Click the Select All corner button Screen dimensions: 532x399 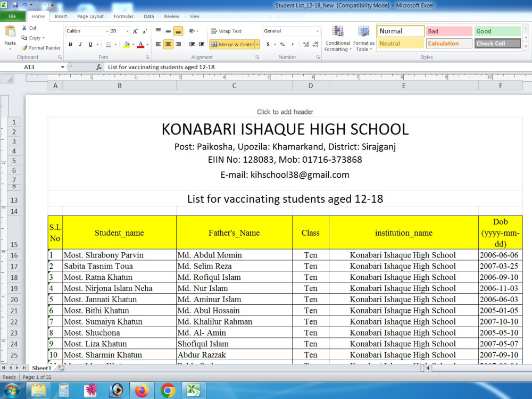coord(7,80)
